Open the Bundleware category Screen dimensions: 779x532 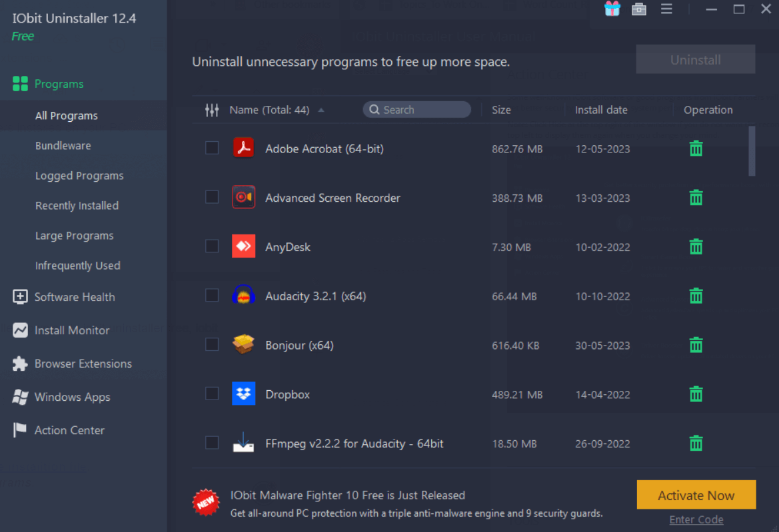(63, 146)
